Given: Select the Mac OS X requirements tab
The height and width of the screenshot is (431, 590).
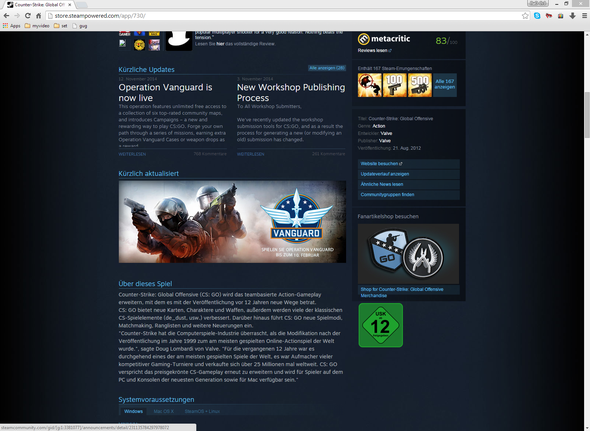Looking at the screenshot, I should click(x=163, y=411).
